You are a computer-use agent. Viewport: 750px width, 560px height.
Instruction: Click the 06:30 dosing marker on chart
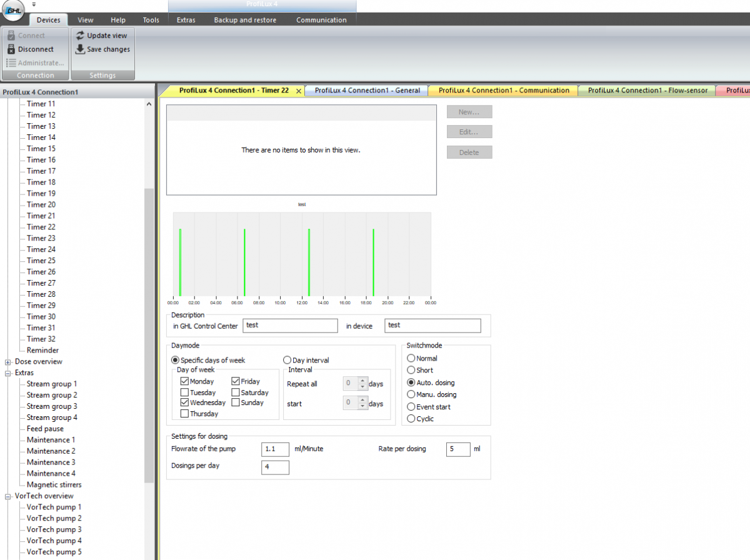(x=244, y=262)
